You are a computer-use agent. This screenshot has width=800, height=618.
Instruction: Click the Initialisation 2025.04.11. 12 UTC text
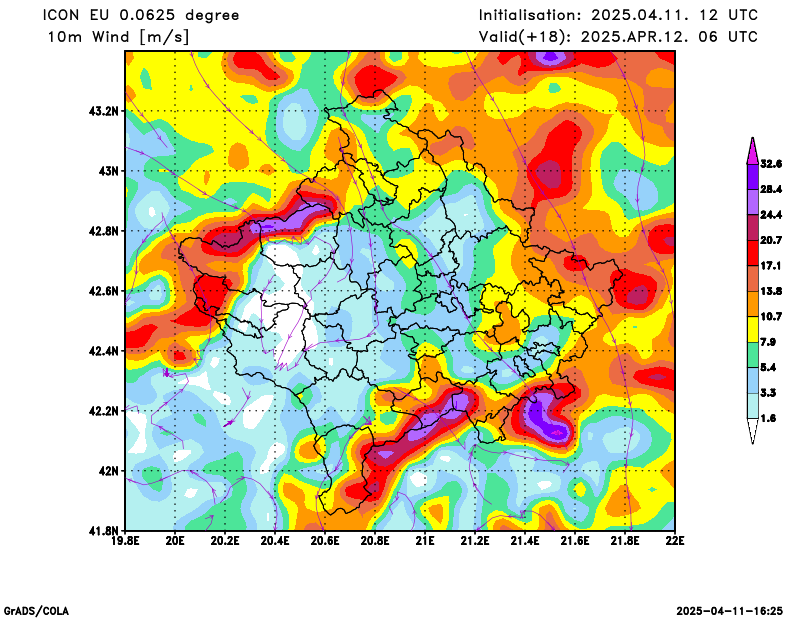[618, 15]
